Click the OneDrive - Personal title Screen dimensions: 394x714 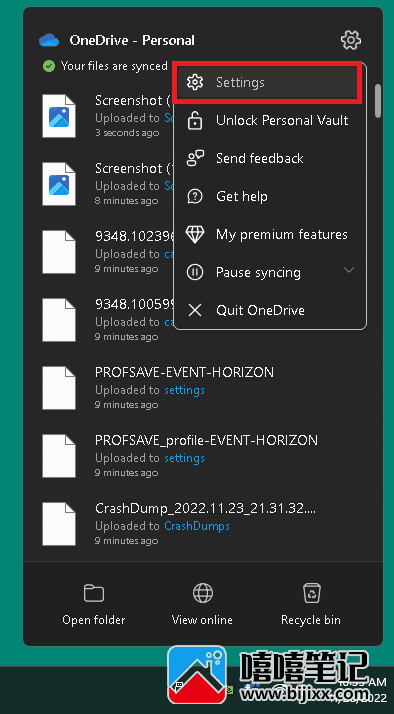point(132,41)
